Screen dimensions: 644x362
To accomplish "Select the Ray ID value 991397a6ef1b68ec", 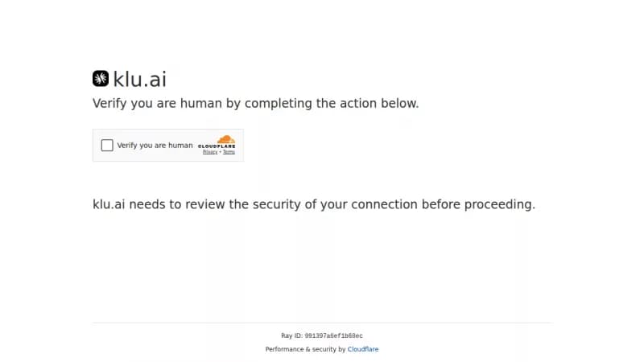I will pos(333,335).
